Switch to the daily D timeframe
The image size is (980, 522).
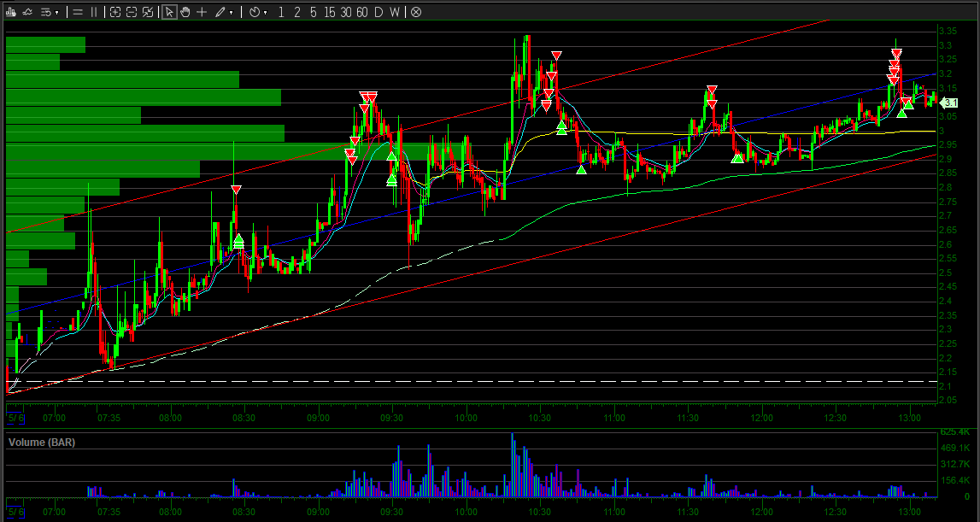(x=379, y=12)
